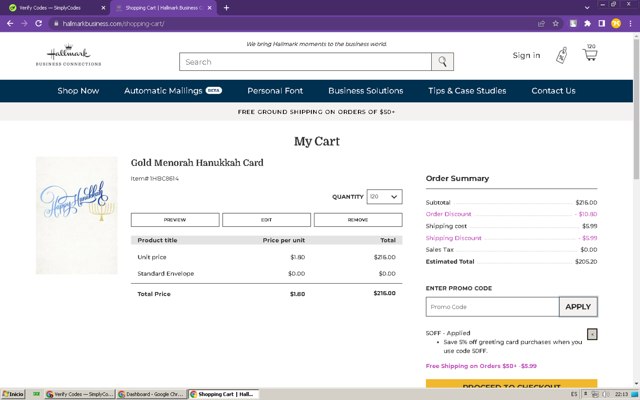
Task: Open the side panel icon
Action: tap(602, 24)
